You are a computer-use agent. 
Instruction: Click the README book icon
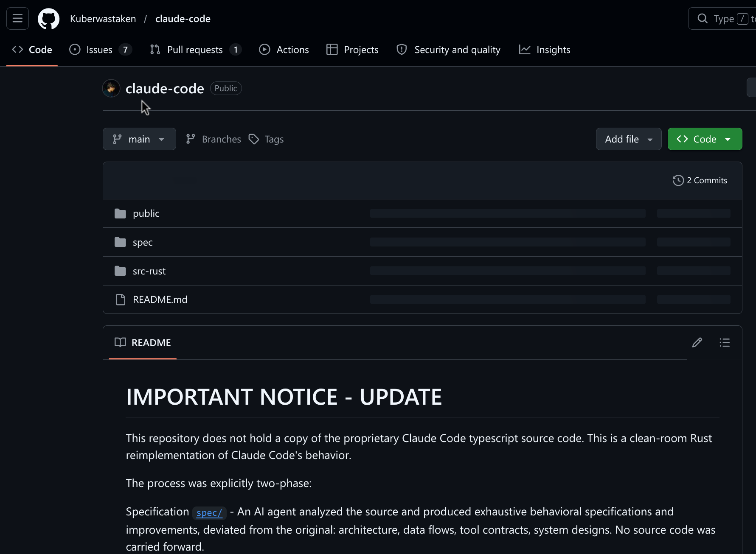(120, 342)
